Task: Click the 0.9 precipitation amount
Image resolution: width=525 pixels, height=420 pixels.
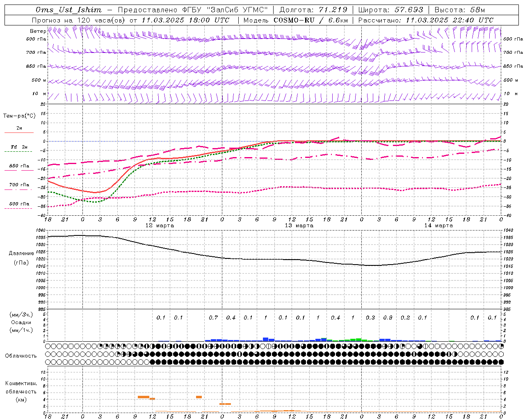Action: [x=388, y=317]
